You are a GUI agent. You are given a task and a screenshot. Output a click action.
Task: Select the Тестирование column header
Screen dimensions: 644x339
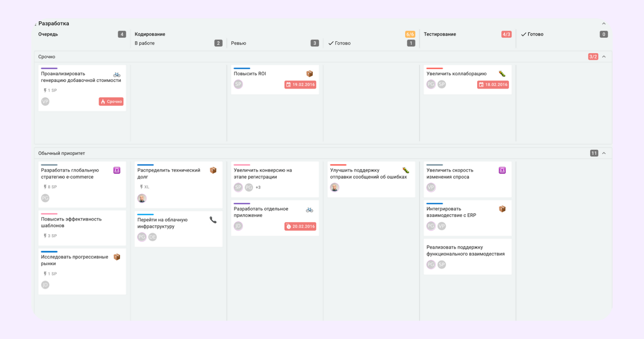(440, 34)
